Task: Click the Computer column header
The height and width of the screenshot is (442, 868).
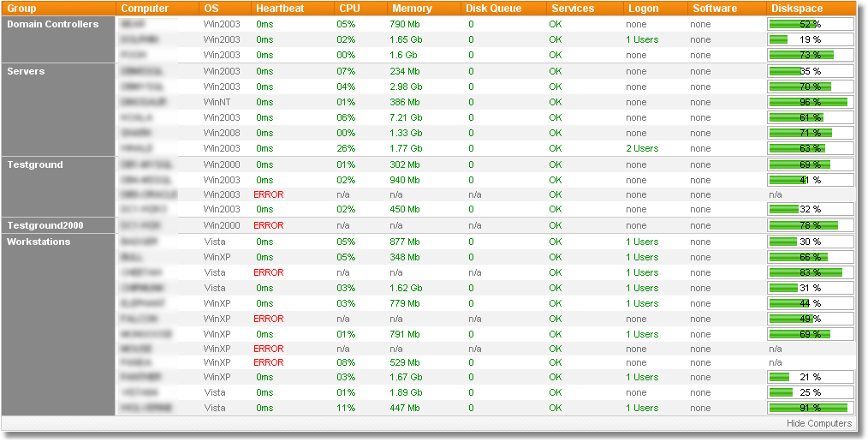Action: coord(145,9)
